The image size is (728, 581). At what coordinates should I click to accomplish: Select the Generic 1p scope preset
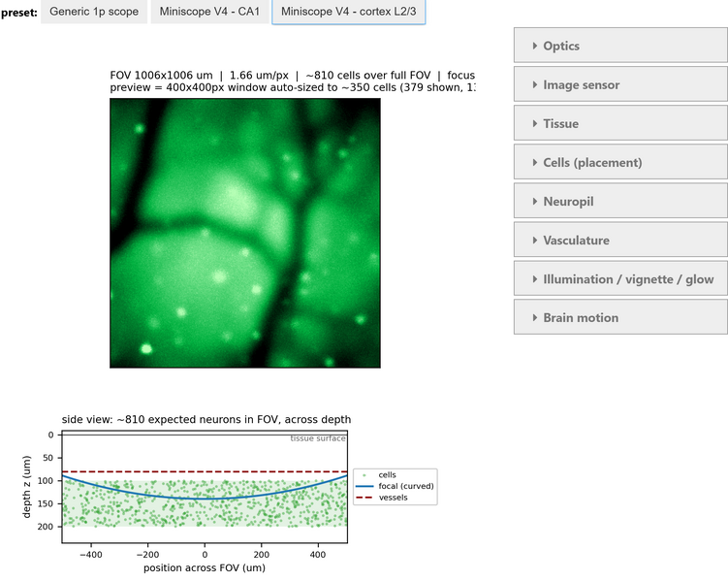tap(94, 12)
